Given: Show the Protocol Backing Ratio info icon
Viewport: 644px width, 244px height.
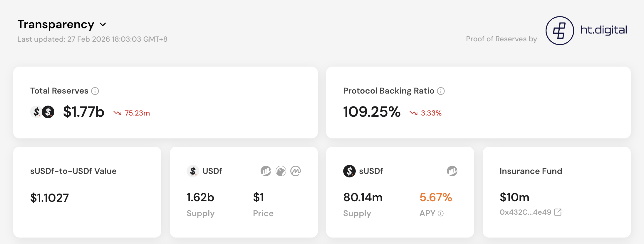Looking at the screenshot, I should [441, 91].
